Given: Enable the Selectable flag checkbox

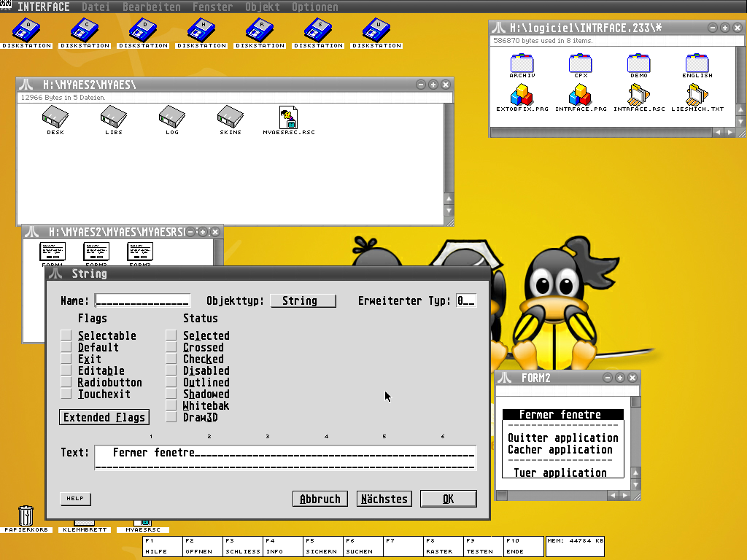Looking at the screenshot, I should click(66, 335).
